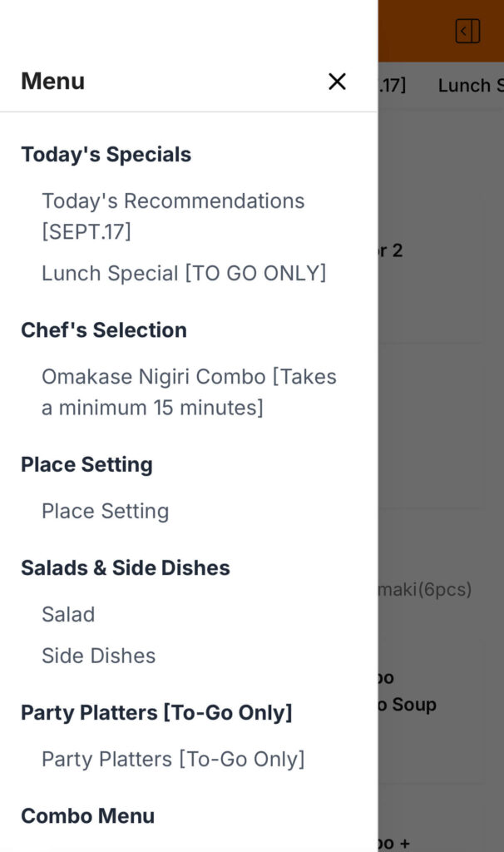Click the dimmed maki(6pcs) item behind the drawer
This screenshot has width=504, height=852.
click(x=426, y=589)
